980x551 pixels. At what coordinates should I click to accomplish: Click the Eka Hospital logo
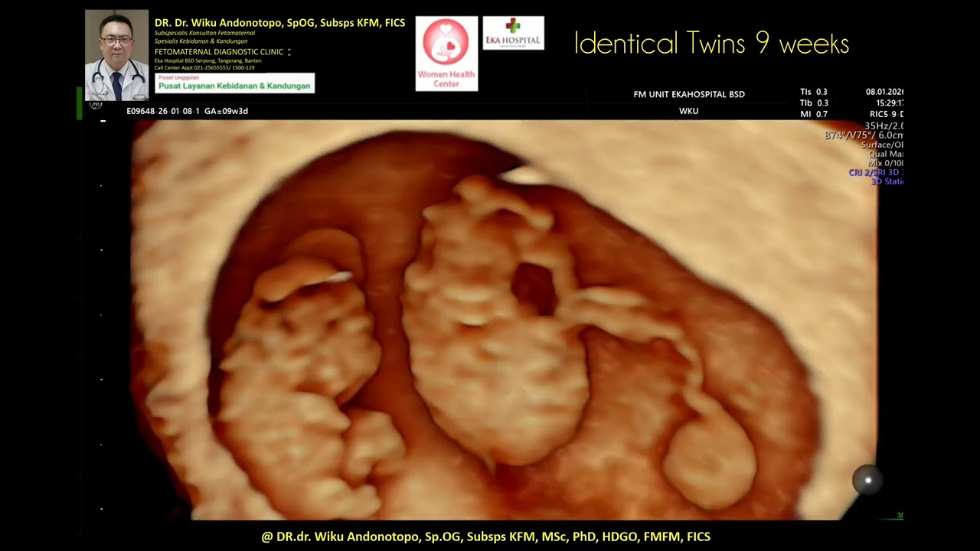click(513, 33)
